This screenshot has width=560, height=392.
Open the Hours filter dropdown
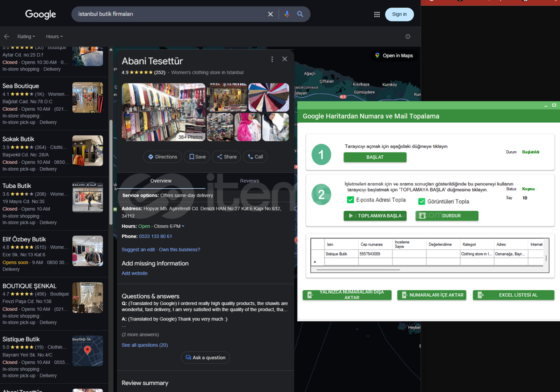coord(54,36)
